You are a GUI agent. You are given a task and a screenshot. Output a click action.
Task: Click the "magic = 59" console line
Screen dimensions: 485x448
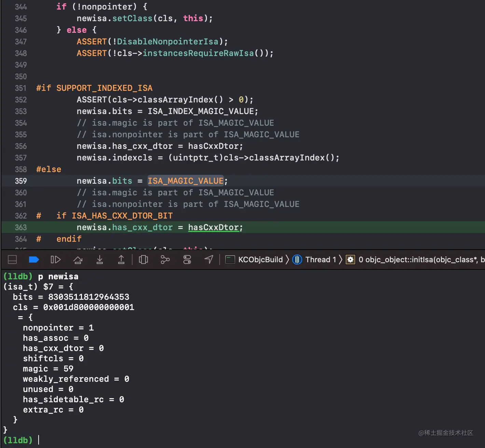tap(48, 368)
